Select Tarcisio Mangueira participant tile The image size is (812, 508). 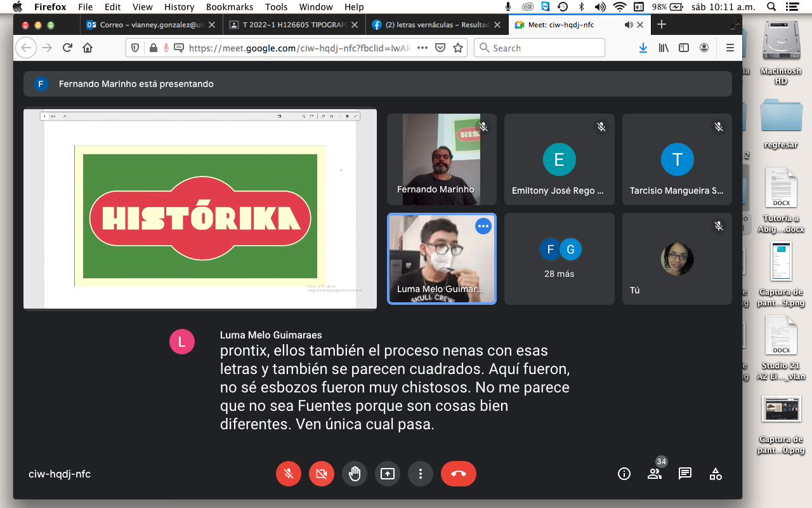677,159
